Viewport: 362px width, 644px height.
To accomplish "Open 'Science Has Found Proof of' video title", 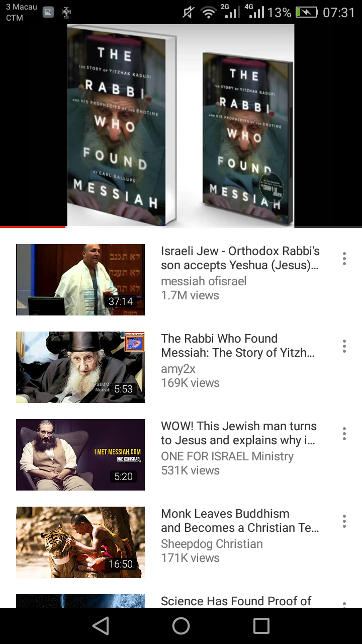I will tap(236, 601).
